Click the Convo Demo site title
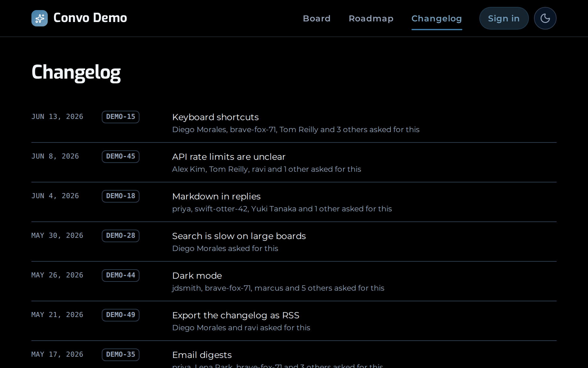The image size is (588, 368). point(90,18)
